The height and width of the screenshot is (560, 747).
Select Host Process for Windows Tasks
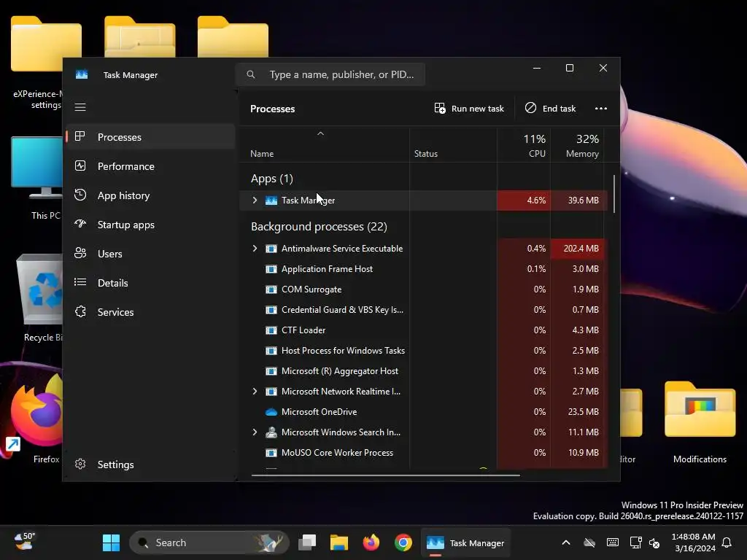422,351
